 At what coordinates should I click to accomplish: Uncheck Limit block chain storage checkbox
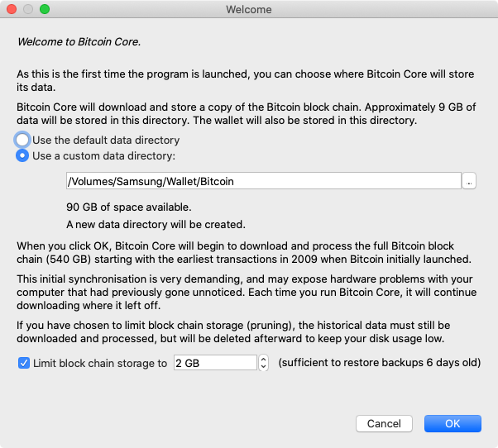[24, 363]
